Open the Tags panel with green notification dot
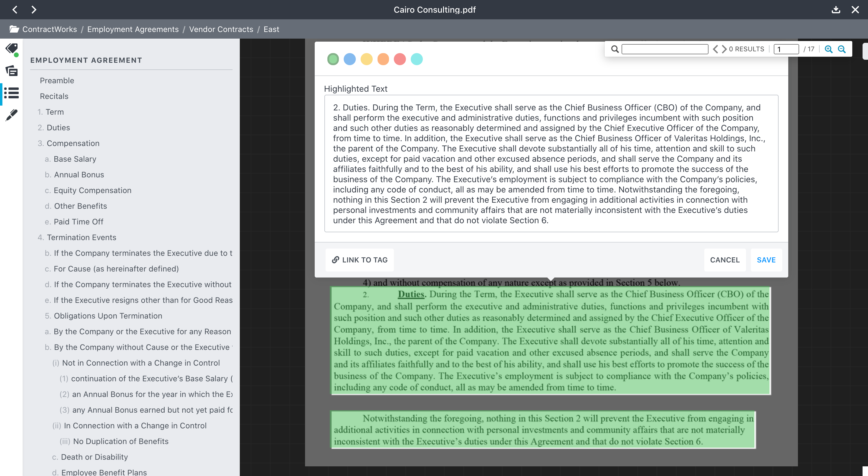The image size is (868, 476). 11,49
